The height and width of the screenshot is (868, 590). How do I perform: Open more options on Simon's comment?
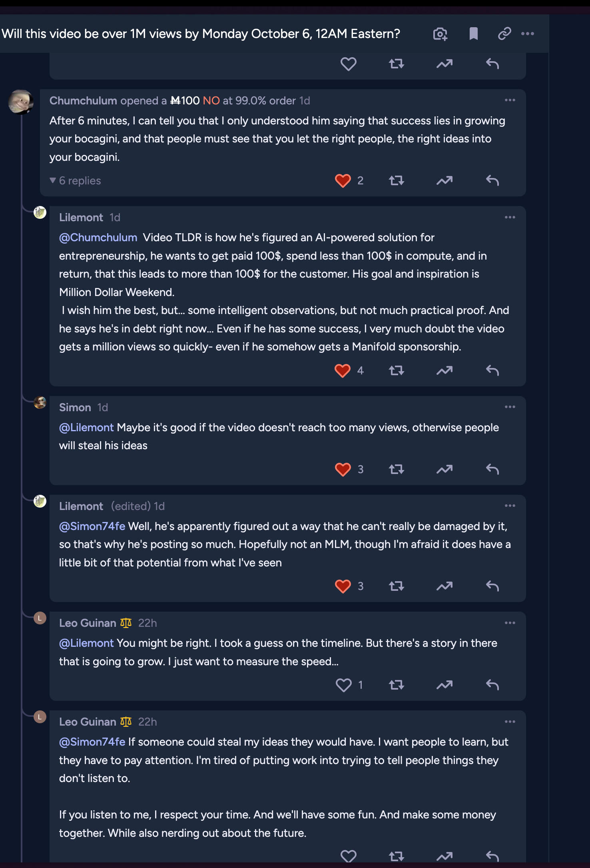click(x=510, y=407)
